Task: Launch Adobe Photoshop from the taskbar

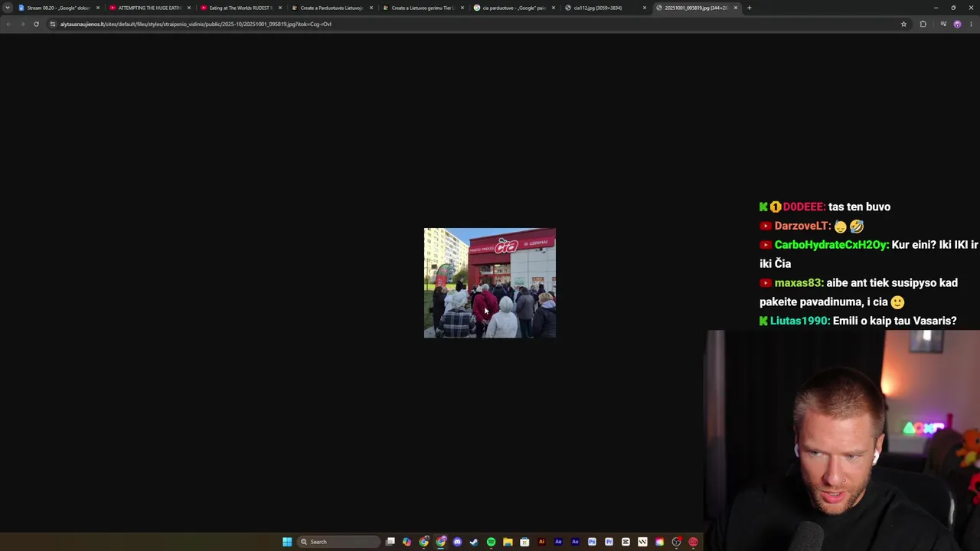Action: pos(592,542)
